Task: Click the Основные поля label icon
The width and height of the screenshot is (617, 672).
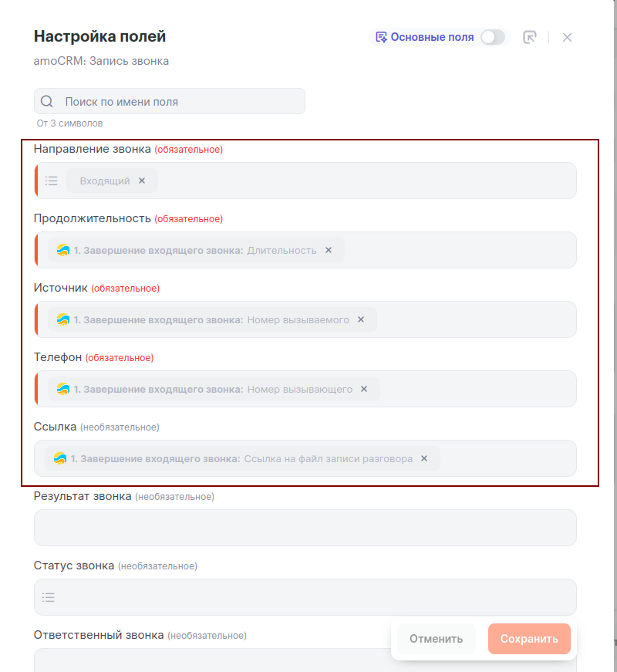Action: [x=381, y=37]
